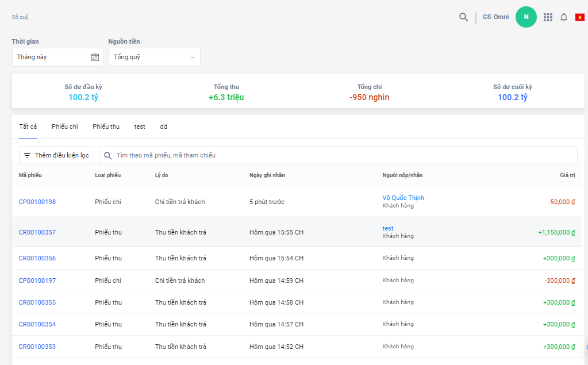Click the magnifier icon in voucher search box

point(107,155)
